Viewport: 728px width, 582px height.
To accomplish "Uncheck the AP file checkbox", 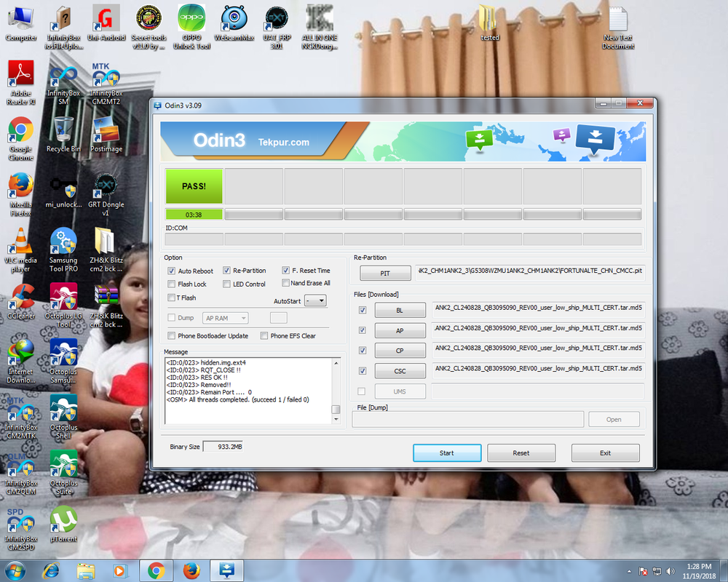I will click(363, 330).
